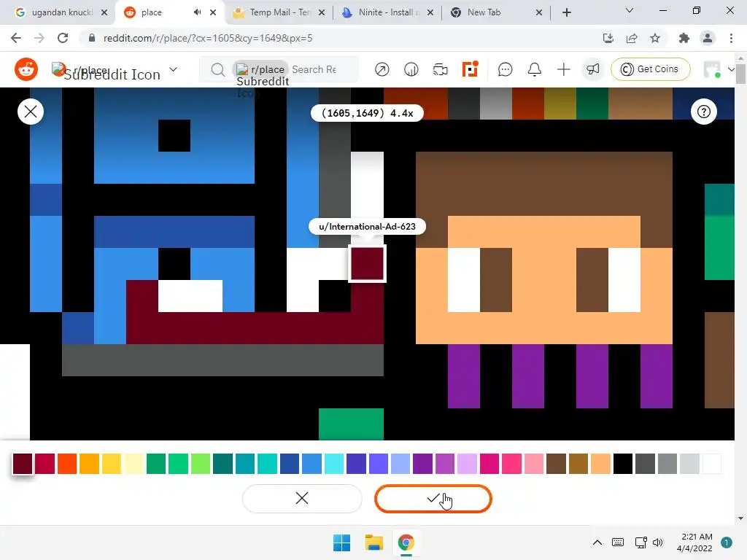Click the touch keyboard tray icon
Image resolution: width=747 pixels, height=560 pixels.
point(618,542)
